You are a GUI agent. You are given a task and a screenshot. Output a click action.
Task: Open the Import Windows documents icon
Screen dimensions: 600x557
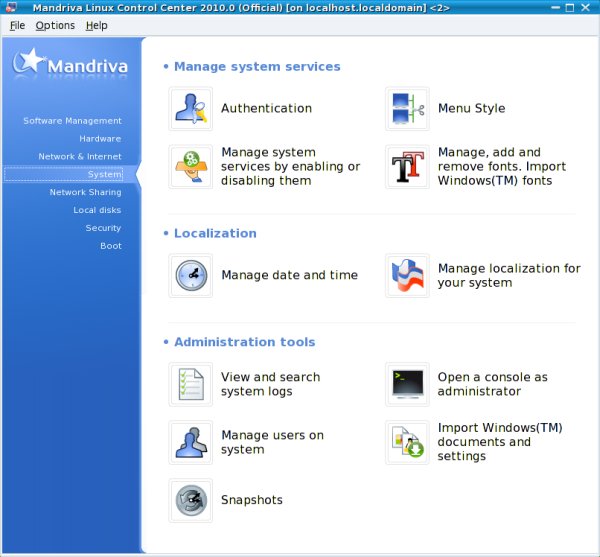[407, 442]
